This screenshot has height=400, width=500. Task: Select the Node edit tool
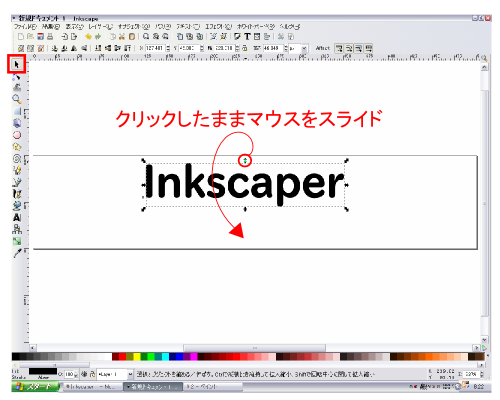click(x=16, y=76)
